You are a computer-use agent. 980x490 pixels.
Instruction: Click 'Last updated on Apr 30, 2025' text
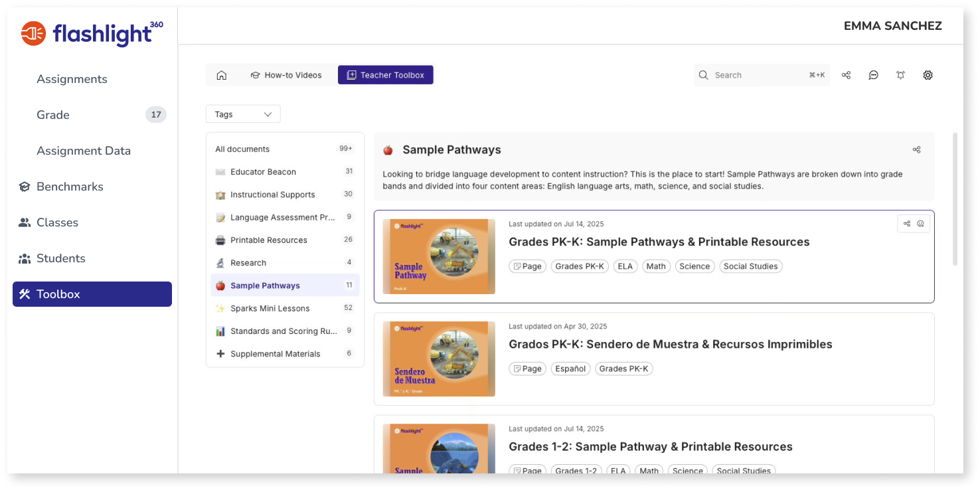[558, 327]
